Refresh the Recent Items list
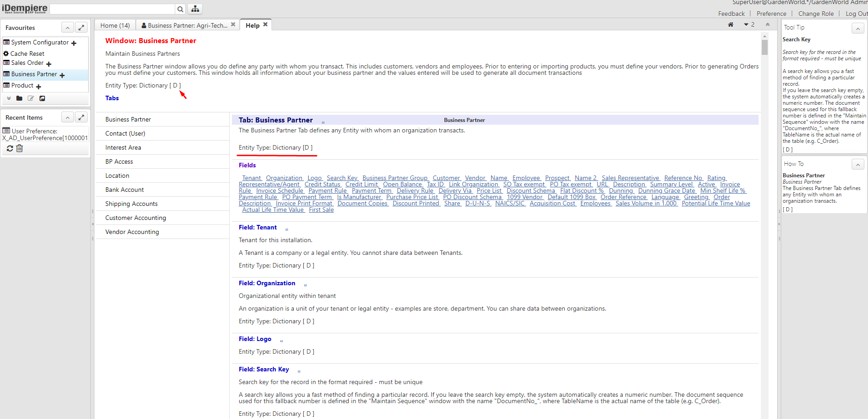Image resolution: width=868 pixels, height=419 pixels. (x=9, y=148)
